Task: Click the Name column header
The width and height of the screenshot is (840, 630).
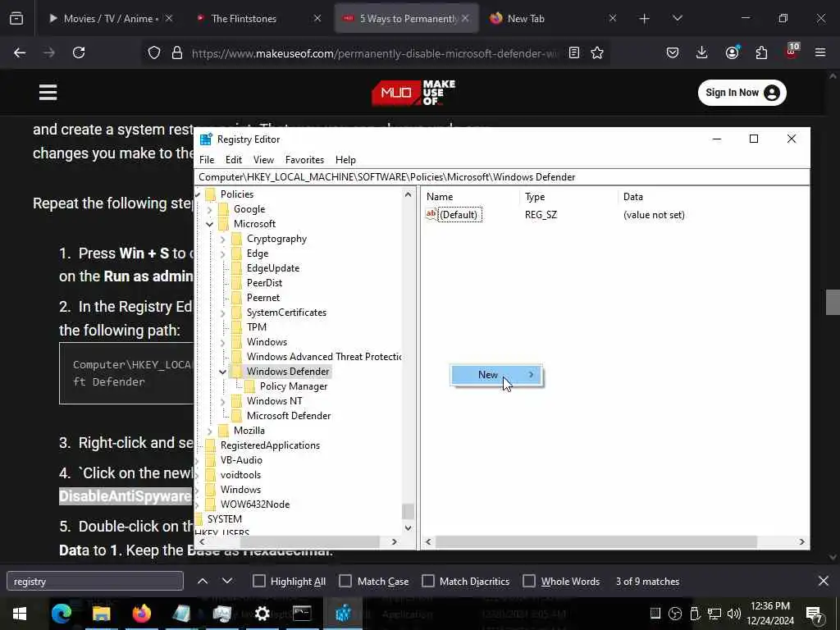Action: pyautogui.click(x=470, y=197)
